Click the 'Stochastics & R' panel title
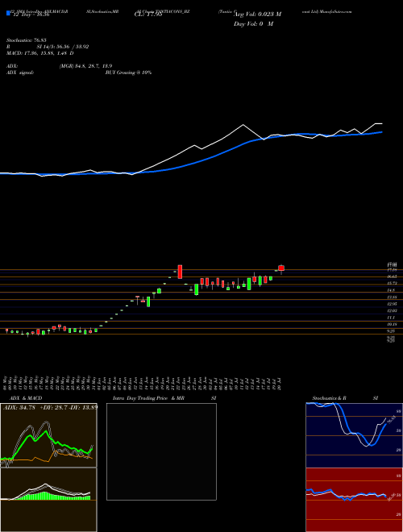This screenshot has height=532, width=403. [330, 398]
